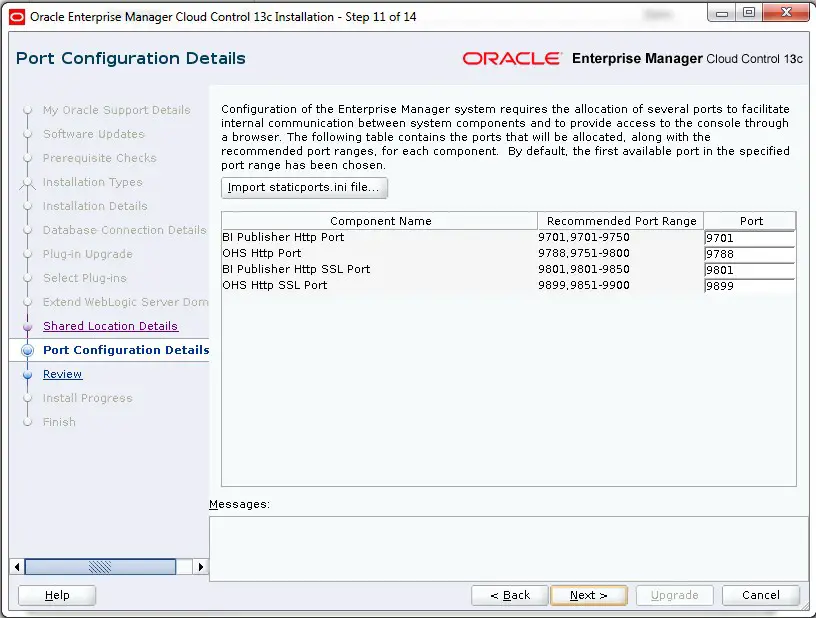Click Install Progress step in sidebar
The image size is (816, 618).
pyautogui.click(x=87, y=398)
